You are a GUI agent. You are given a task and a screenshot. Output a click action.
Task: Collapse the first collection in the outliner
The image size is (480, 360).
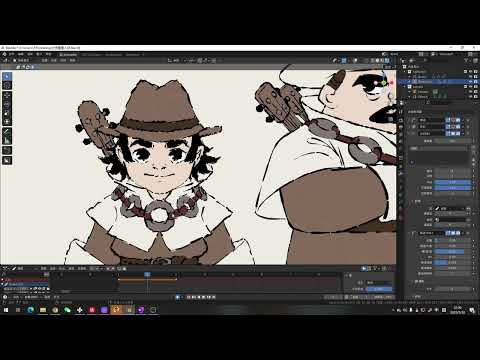404,71
